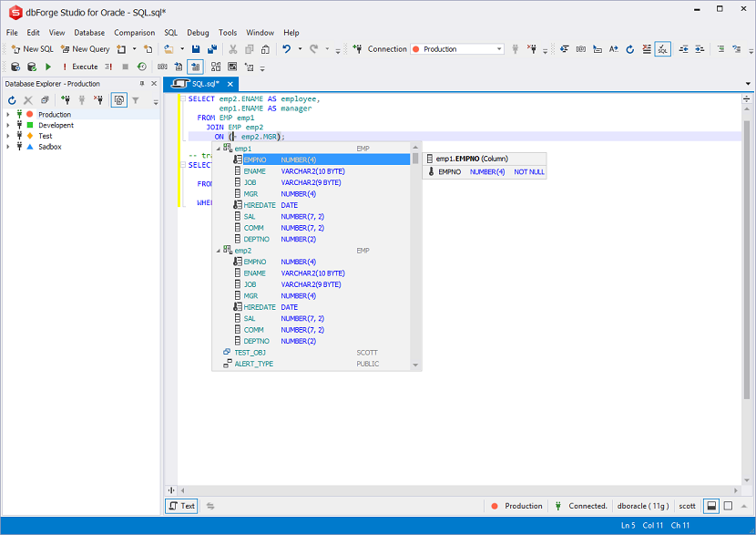756x535 pixels.
Task: Click the Collapse All icon in Database Explorer
Action: (45, 100)
